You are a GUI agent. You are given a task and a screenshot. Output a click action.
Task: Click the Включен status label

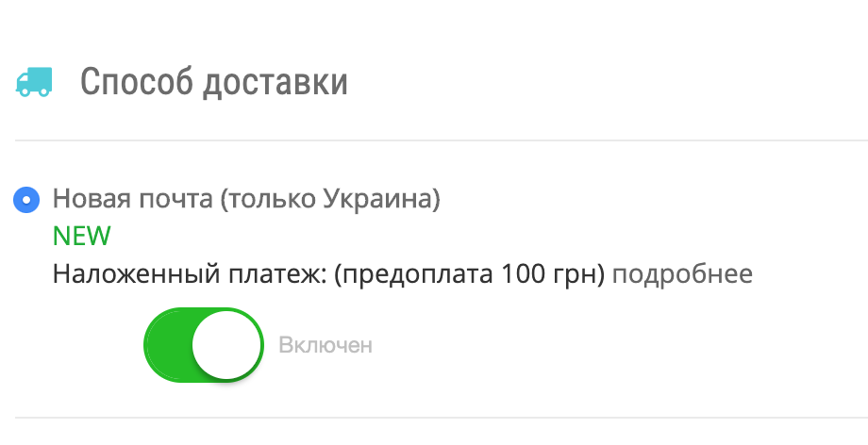point(325,346)
